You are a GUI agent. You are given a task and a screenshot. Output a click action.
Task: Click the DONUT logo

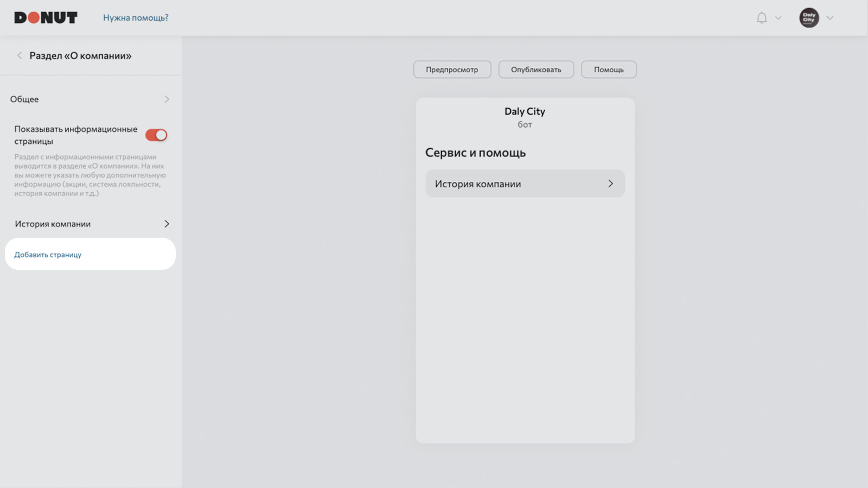coord(46,18)
